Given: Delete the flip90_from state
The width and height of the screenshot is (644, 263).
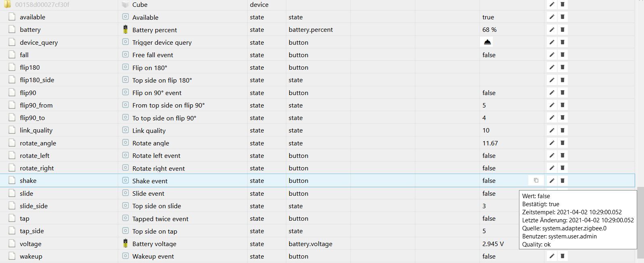Looking at the screenshot, I should pyautogui.click(x=563, y=105).
